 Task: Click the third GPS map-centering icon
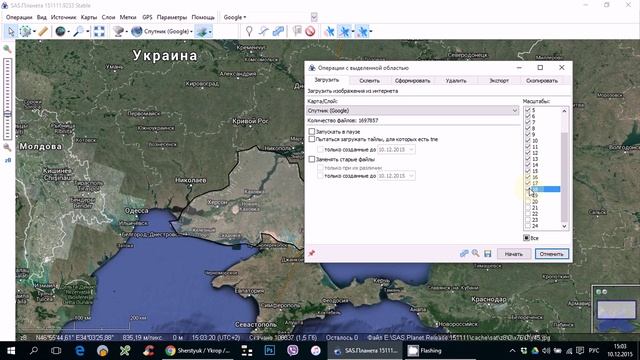tap(362, 31)
